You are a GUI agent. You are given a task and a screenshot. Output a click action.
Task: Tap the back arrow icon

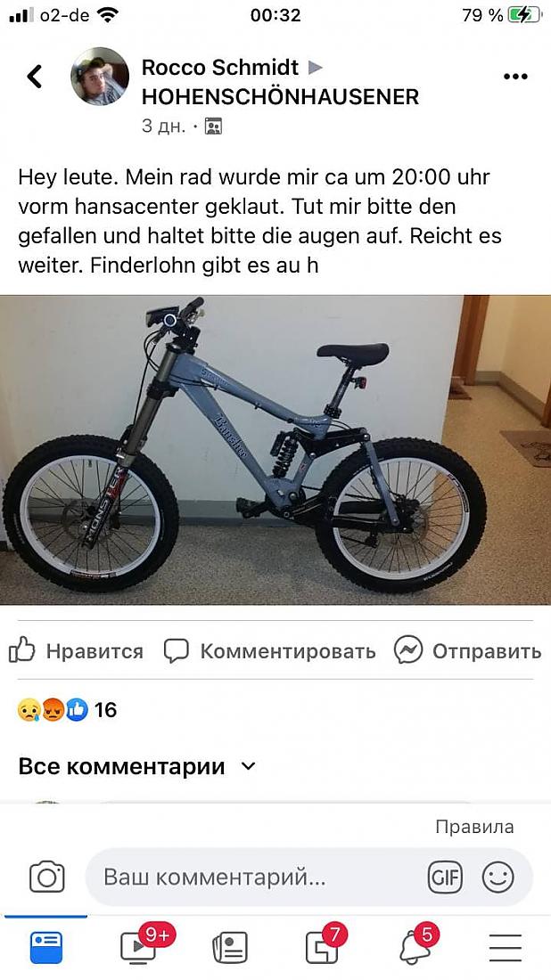click(35, 77)
